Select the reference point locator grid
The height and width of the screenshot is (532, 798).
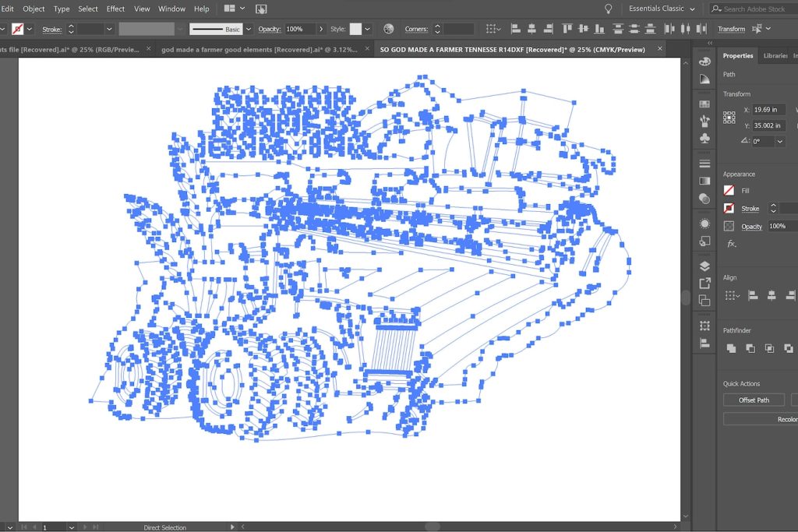pyautogui.click(x=729, y=118)
